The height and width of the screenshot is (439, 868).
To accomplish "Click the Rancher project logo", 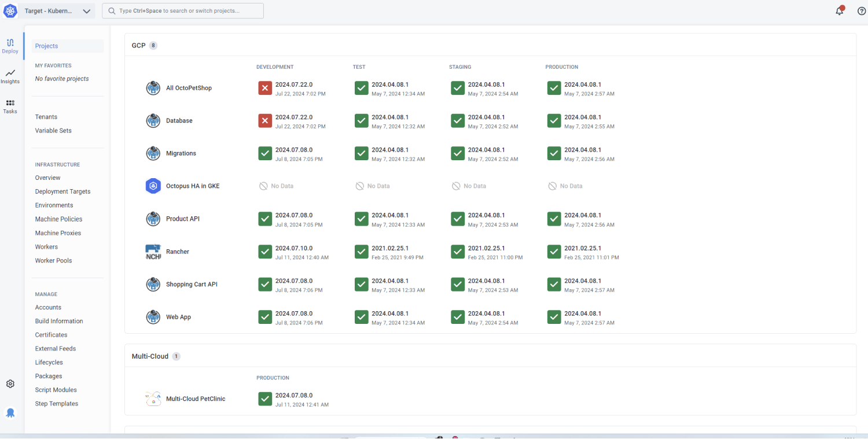I will pos(153,251).
